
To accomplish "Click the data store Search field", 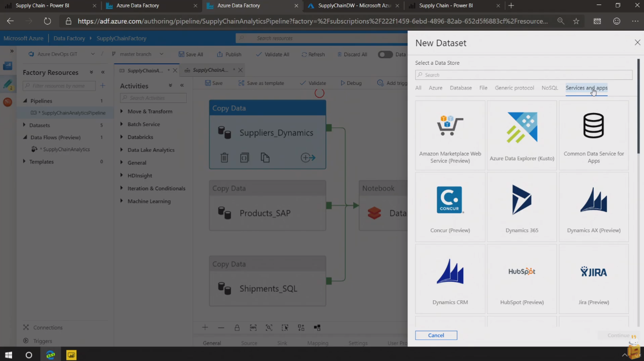I will (524, 75).
